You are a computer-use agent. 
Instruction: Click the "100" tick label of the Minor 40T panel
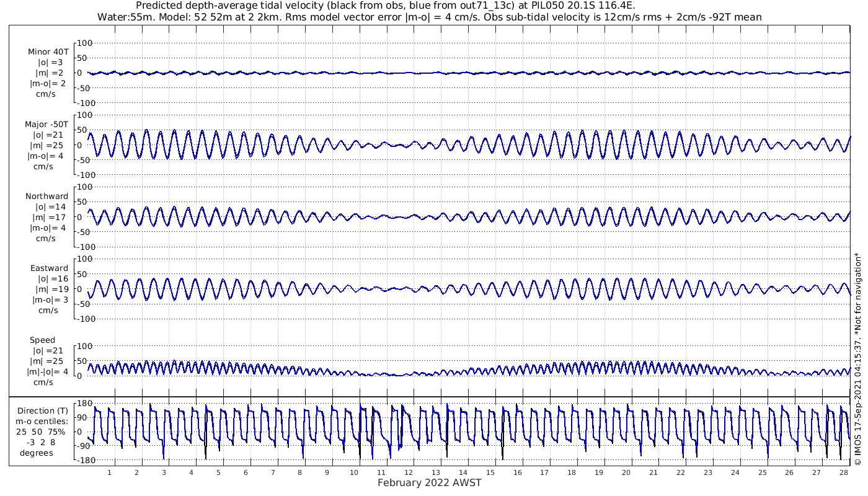coord(84,43)
